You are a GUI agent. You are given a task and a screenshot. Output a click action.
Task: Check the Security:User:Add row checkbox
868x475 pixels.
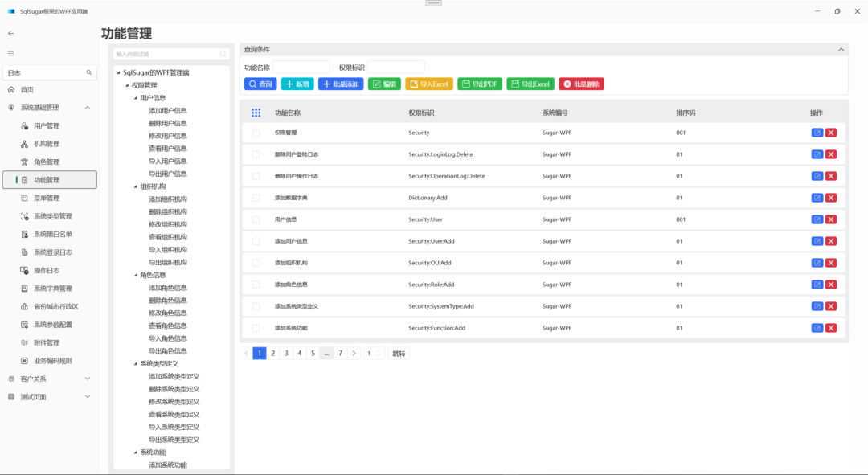point(256,241)
